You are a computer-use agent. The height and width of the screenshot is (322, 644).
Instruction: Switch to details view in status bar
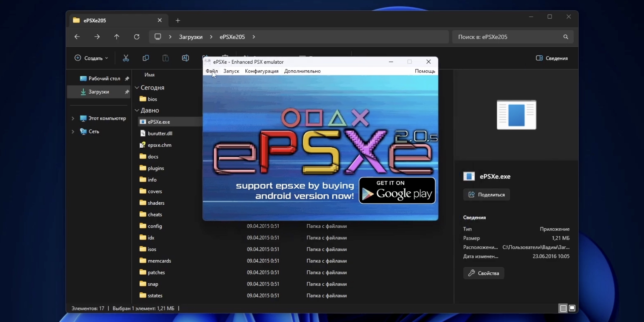tap(562, 308)
